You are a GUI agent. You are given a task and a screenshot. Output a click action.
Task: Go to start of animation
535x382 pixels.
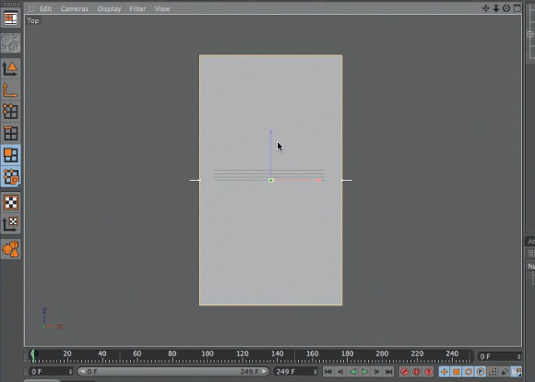point(328,371)
